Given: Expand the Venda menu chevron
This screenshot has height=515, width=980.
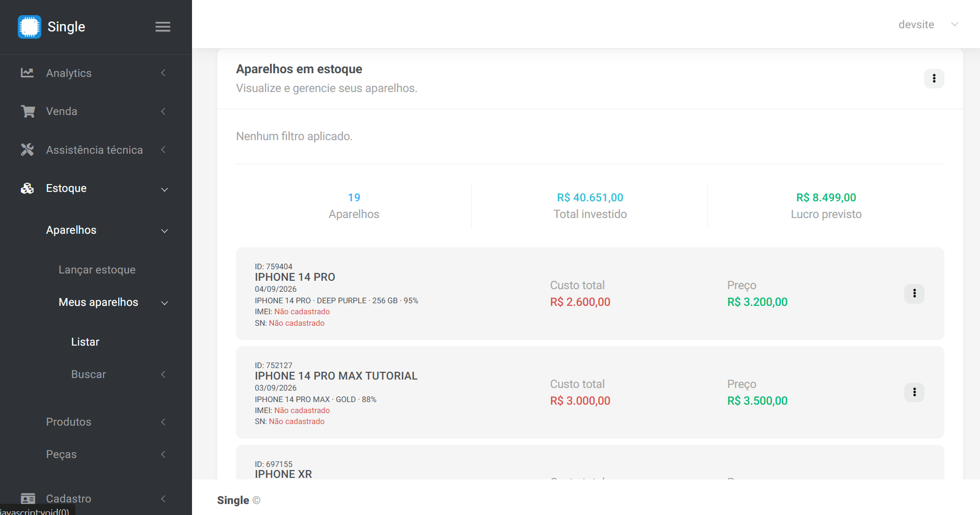Looking at the screenshot, I should click(x=163, y=111).
